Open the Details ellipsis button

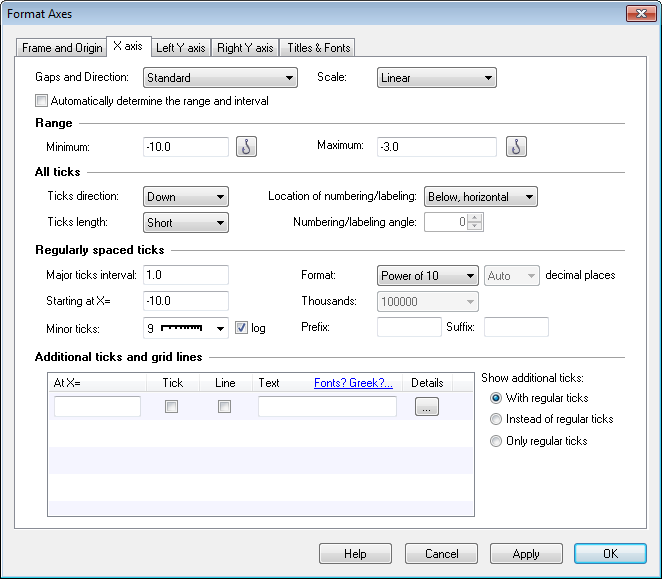click(426, 407)
